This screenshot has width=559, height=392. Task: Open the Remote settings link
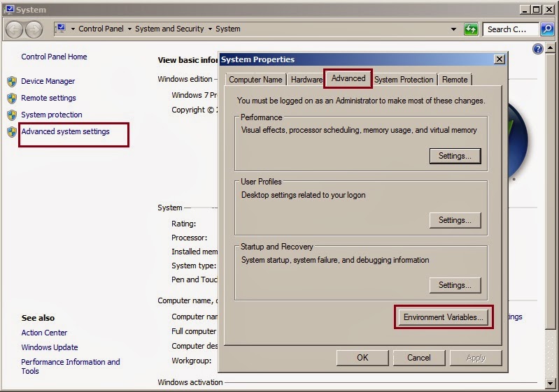click(x=48, y=98)
